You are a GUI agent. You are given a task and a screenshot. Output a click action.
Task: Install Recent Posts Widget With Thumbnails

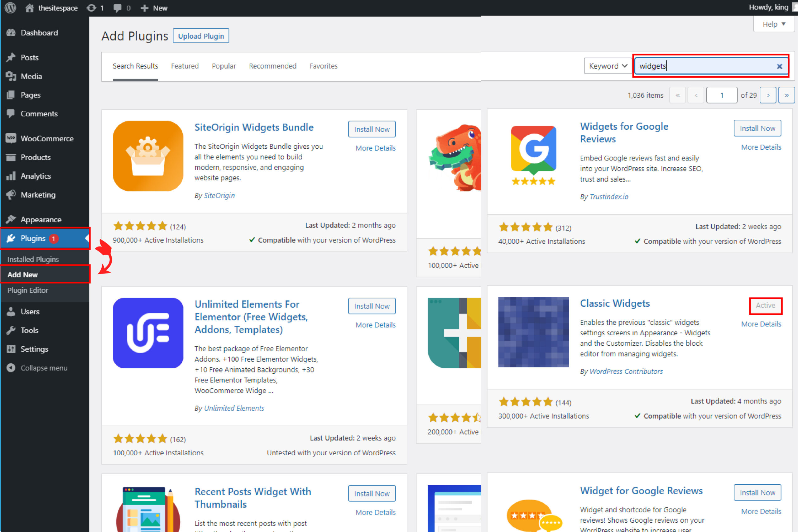pyautogui.click(x=372, y=493)
